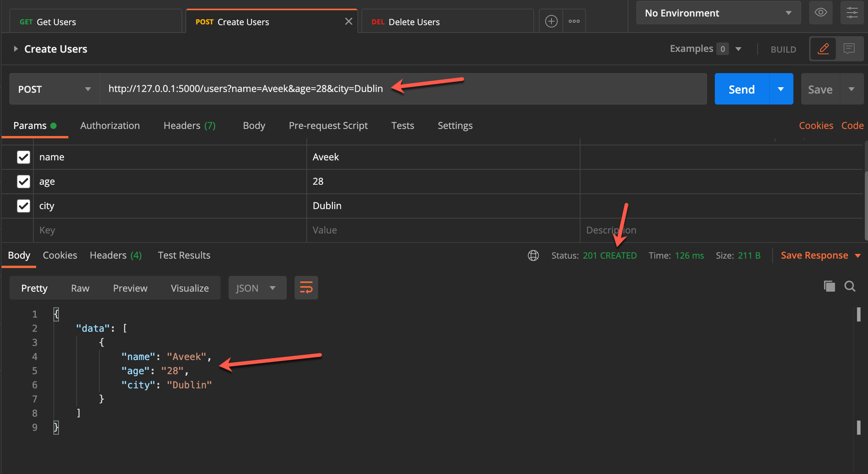Switch to the Authorization tab
The width and height of the screenshot is (868, 474).
point(110,125)
